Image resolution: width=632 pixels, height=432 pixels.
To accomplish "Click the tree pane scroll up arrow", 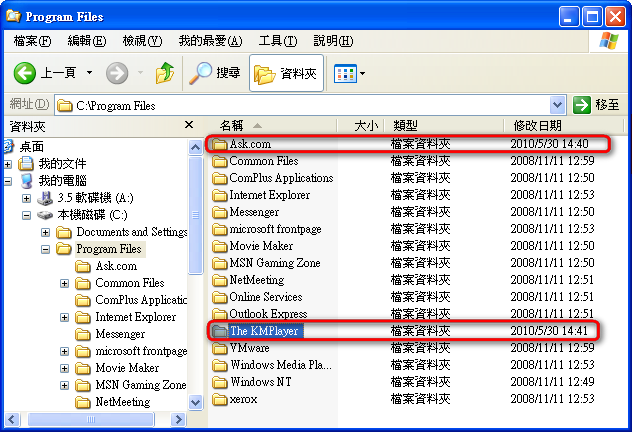I will click(195, 147).
